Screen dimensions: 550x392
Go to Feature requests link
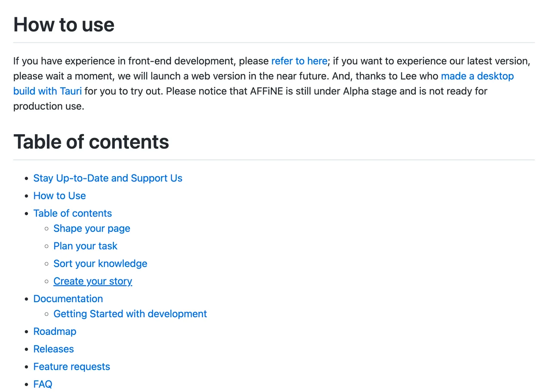[x=72, y=367]
